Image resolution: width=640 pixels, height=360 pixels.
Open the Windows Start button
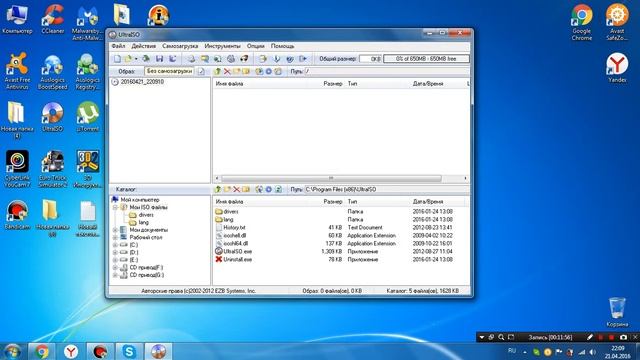coord(12,351)
